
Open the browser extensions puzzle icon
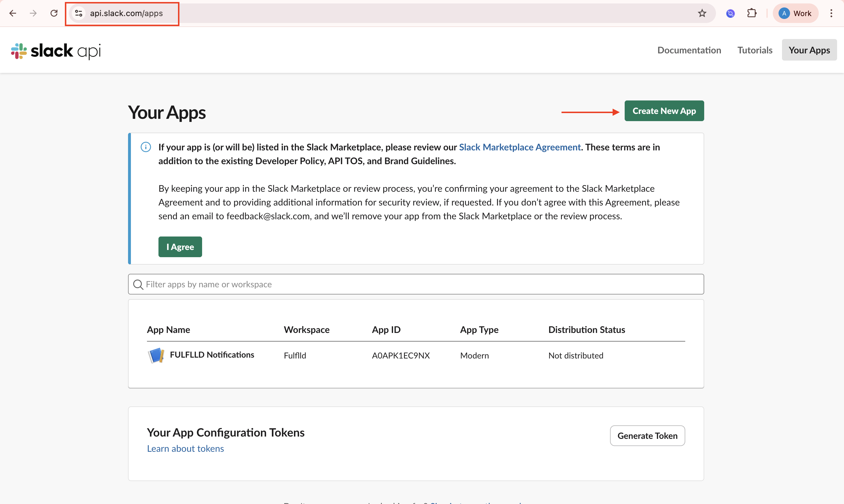coord(752,13)
